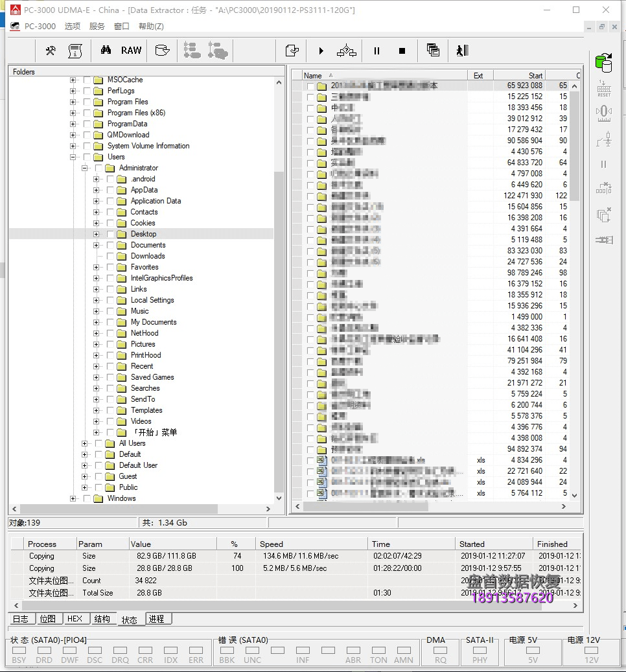The height and width of the screenshot is (672, 626).
Task: Check the Desktop folder checkbox
Action: click(110, 234)
